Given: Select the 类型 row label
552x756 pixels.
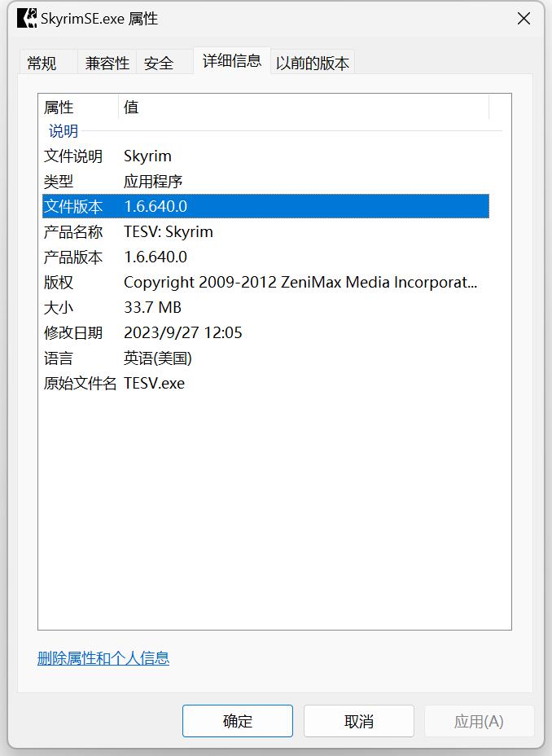Looking at the screenshot, I should point(59,182).
